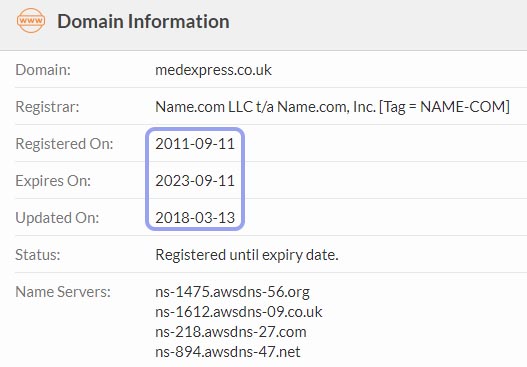
Task: Click the NAME-COM tag text
Action: (463, 107)
